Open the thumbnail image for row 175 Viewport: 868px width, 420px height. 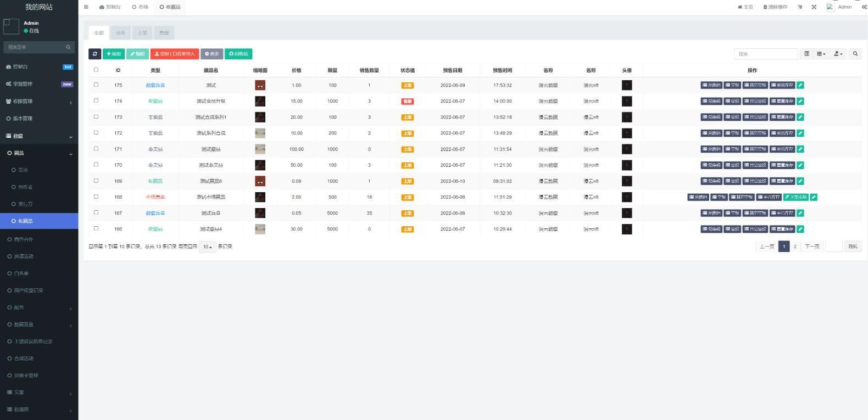[260, 85]
